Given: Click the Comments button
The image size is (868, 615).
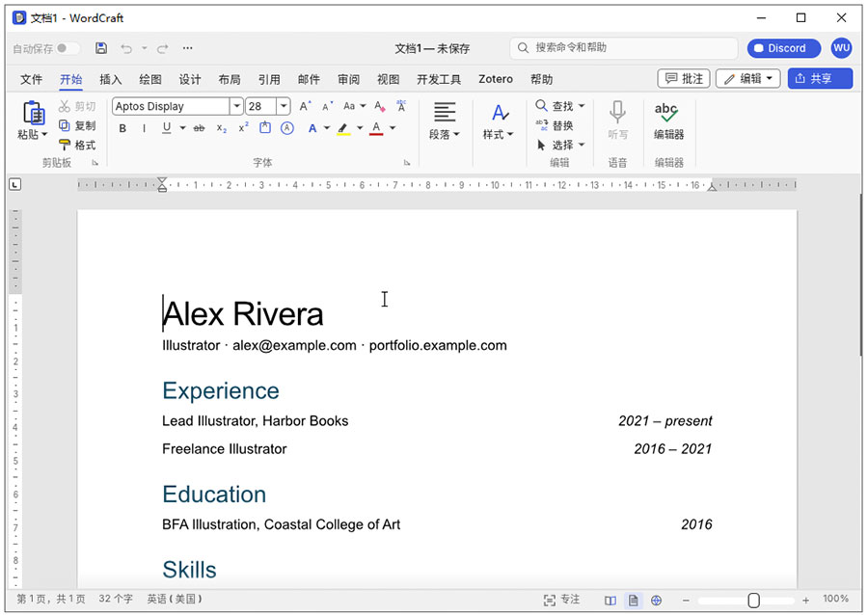Looking at the screenshot, I should click(x=684, y=78).
